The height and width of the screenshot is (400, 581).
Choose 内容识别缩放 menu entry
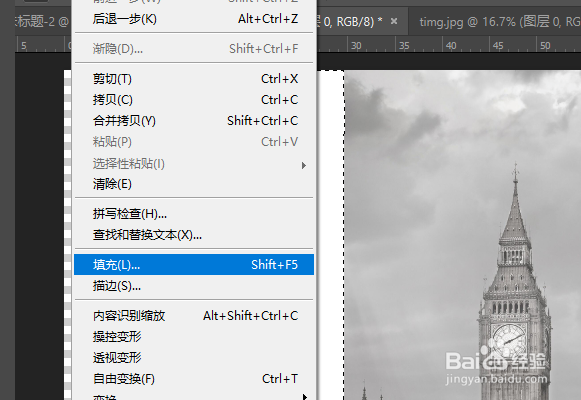click(194, 316)
